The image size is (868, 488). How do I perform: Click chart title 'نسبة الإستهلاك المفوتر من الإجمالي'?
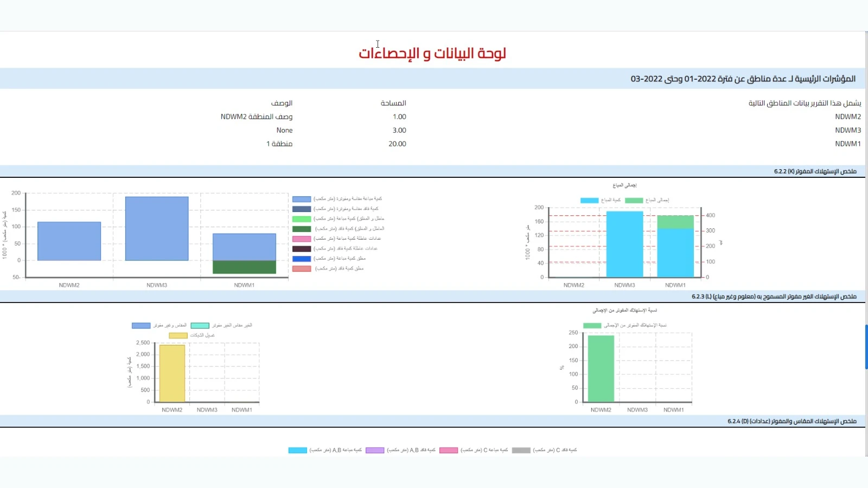[x=624, y=311]
